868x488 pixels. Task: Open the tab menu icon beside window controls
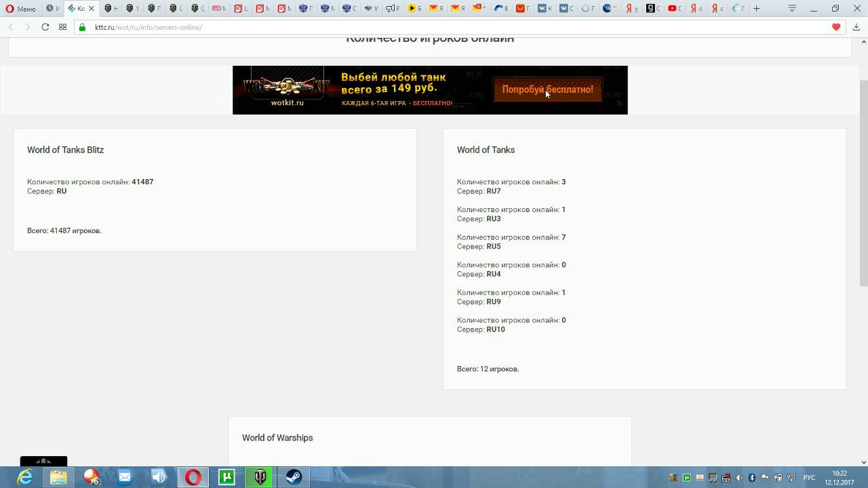coord(792,9)
